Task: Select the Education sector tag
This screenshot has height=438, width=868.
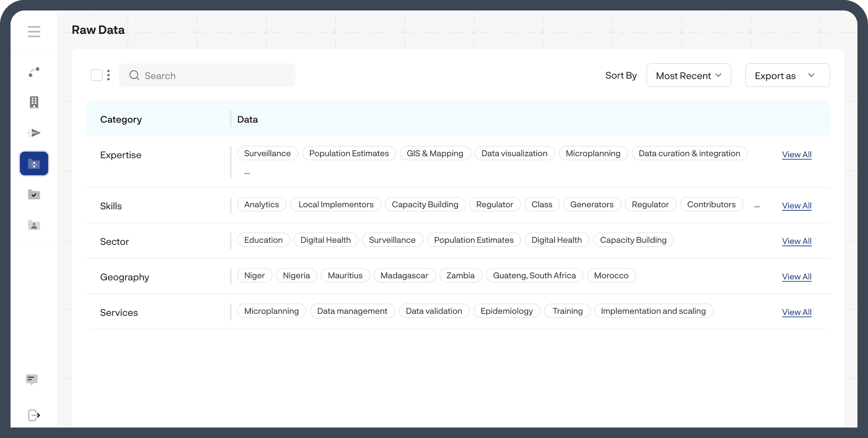Action: pos(263,240)
